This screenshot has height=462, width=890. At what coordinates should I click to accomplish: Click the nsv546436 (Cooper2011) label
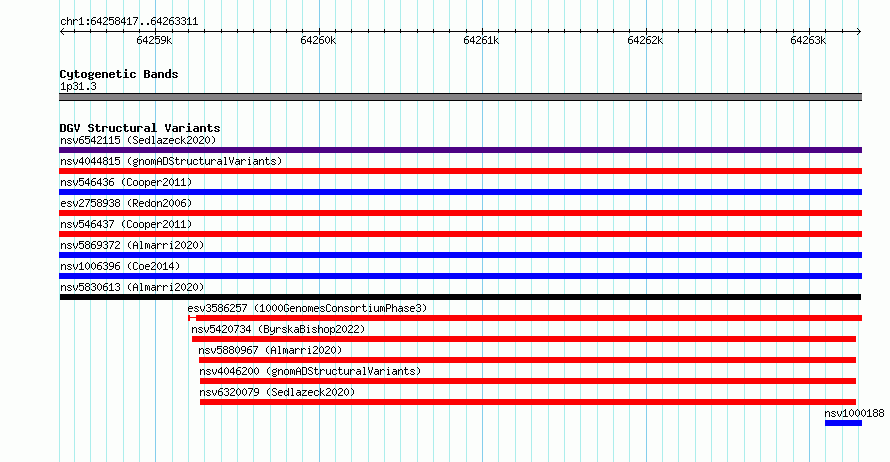click(x=126, y=182)
